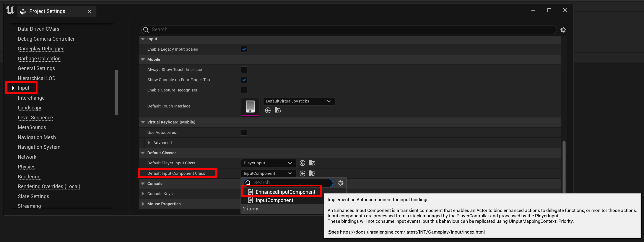Click the magnifier icon in the class picker search
The width and height of the screenshot is (644, 242).
tap(248, 183)
